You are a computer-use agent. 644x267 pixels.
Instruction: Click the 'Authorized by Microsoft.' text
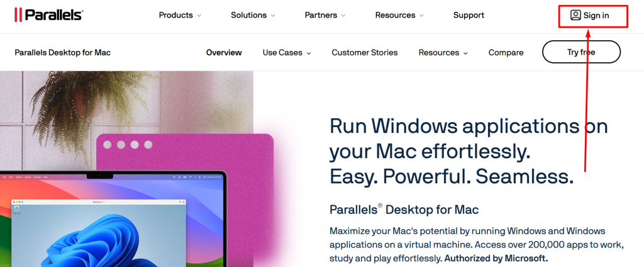496,259
